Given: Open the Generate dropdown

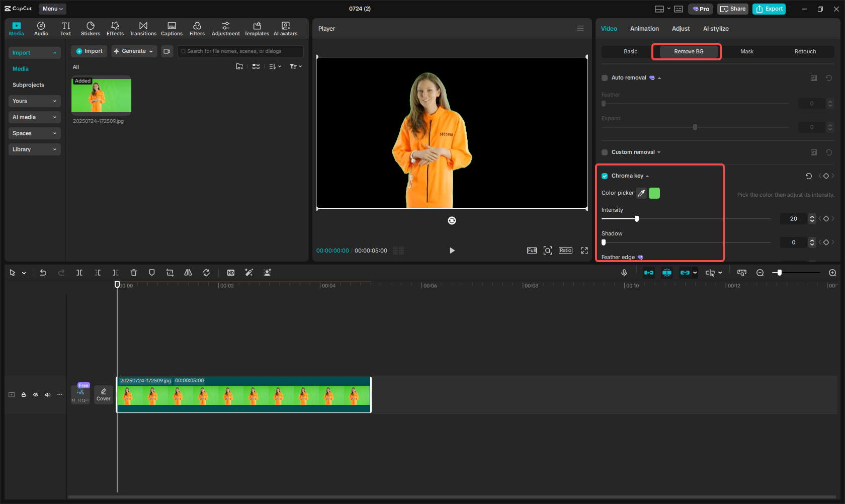Looking at the screenshot, I should point(134,51).
